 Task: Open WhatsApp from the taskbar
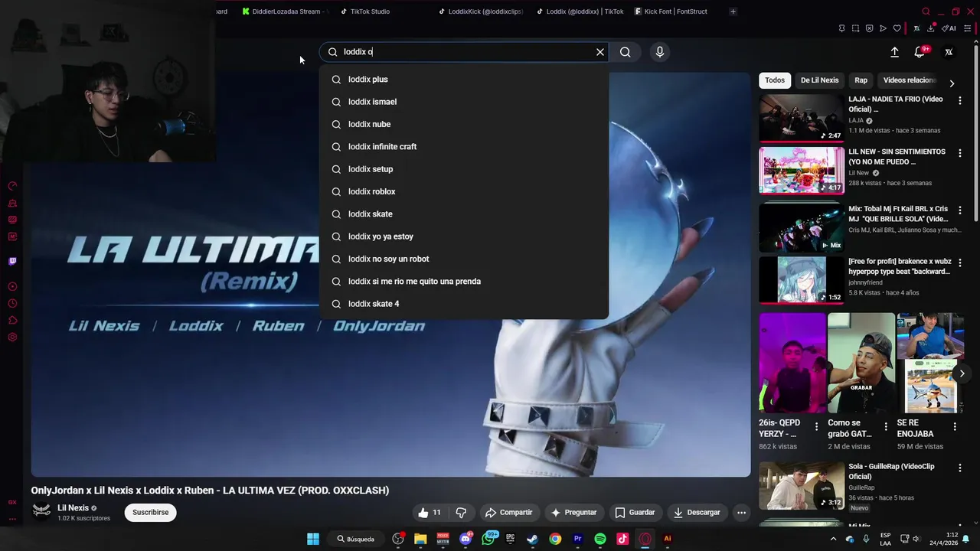tap(488, 539)
